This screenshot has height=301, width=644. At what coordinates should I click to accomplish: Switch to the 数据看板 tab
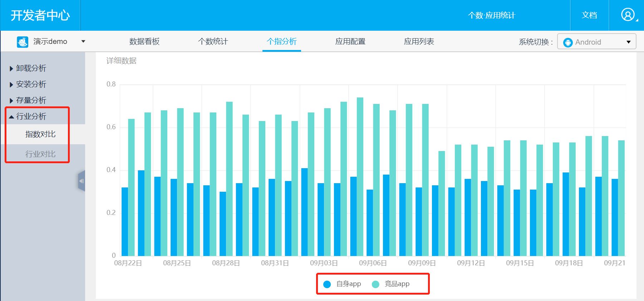[144, 41]
